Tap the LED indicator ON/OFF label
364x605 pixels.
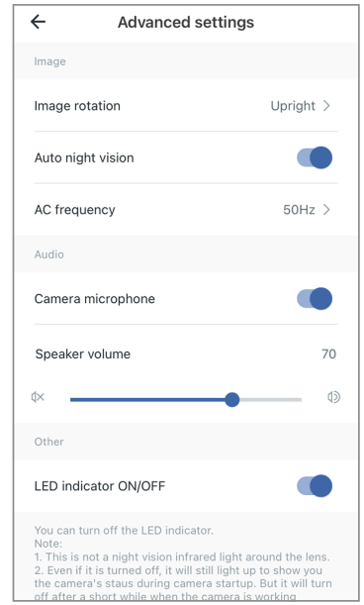pyautogui.click(x=100, y=486)
